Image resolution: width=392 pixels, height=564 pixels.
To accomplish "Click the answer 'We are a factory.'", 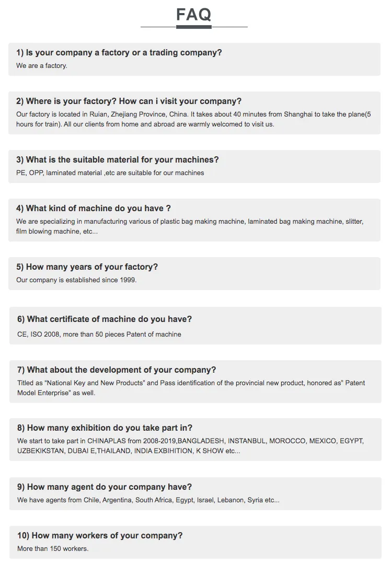I will pos(42,66).
